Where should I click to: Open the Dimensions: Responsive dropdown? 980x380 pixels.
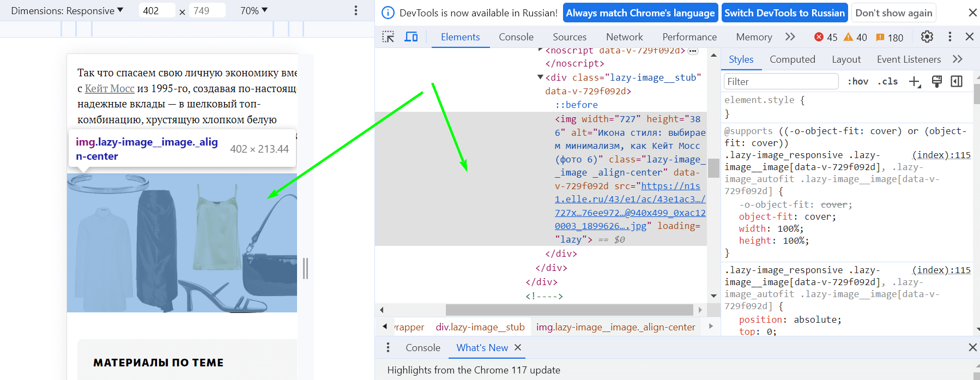click(67, 10)
